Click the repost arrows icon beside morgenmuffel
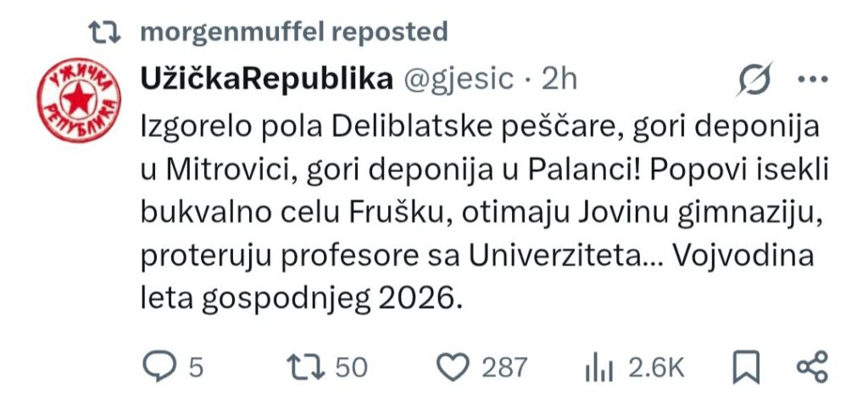The image size is (868, 403). tap(105, 32)
